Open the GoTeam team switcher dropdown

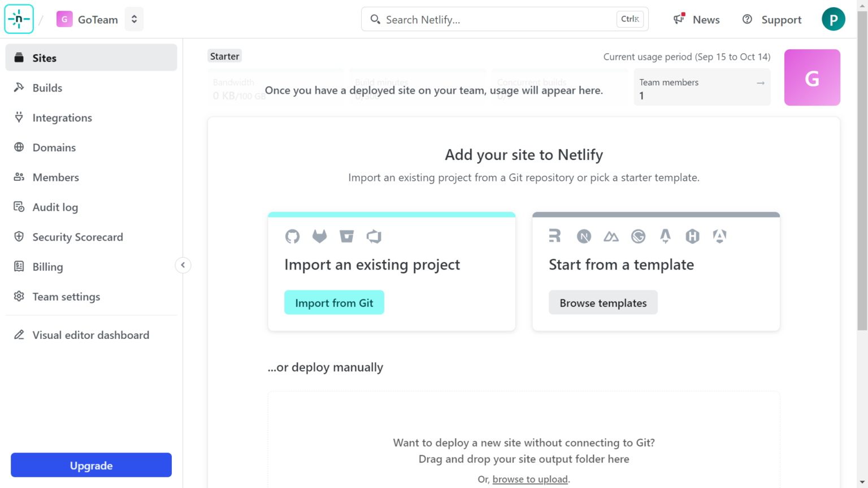click(x=134, y=19)
